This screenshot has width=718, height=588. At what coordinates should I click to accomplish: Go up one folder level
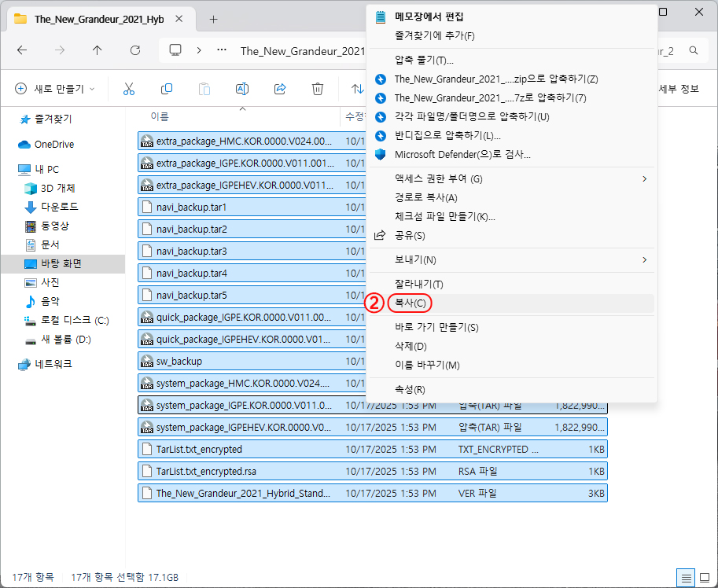point(98,50)
